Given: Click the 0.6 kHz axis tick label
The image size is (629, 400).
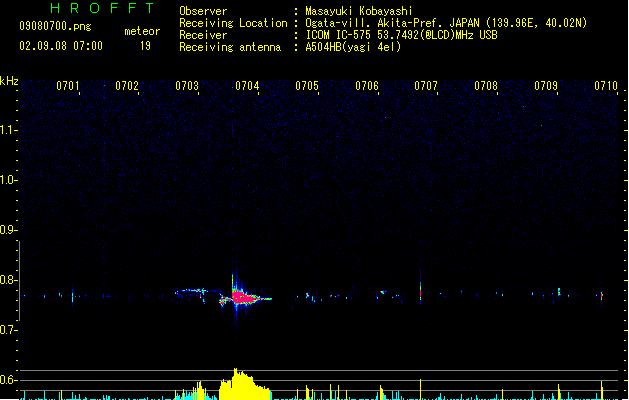Looking at the screenshot, I should click(8, 380).
